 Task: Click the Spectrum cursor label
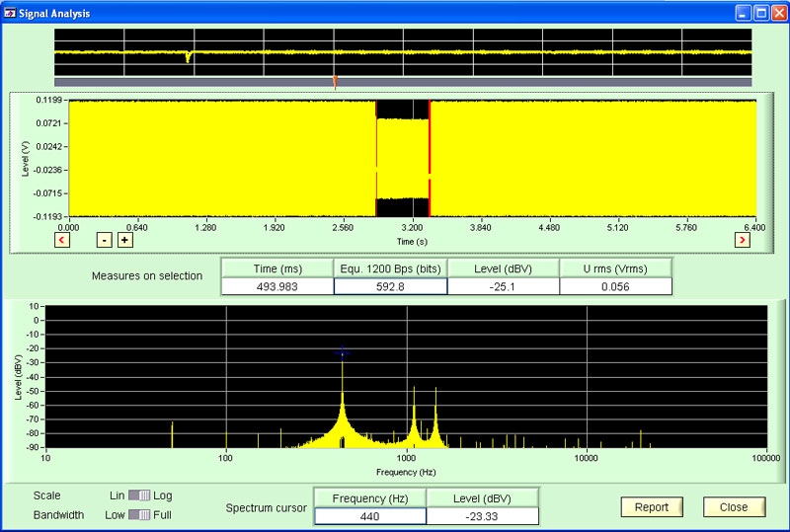pyautogui.click(x=266, y=507)
